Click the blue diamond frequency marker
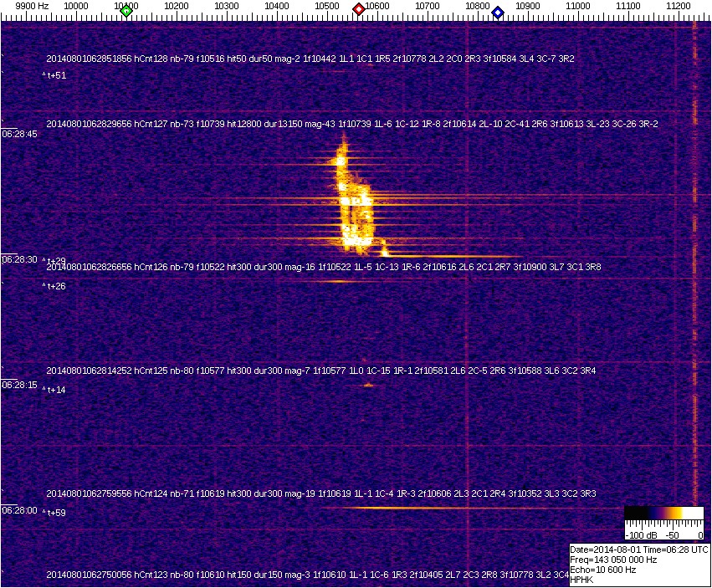The image size is (712, 588). (x=498, y=13)
